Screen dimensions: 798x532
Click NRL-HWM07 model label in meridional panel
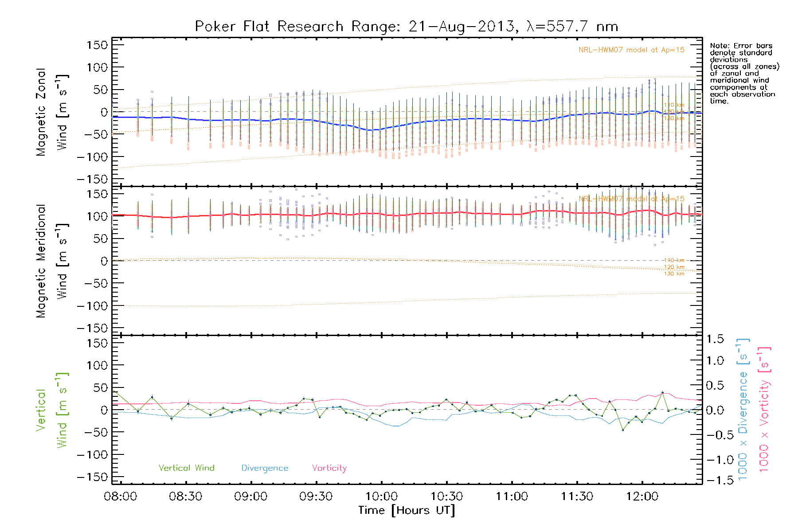(631, 199)
